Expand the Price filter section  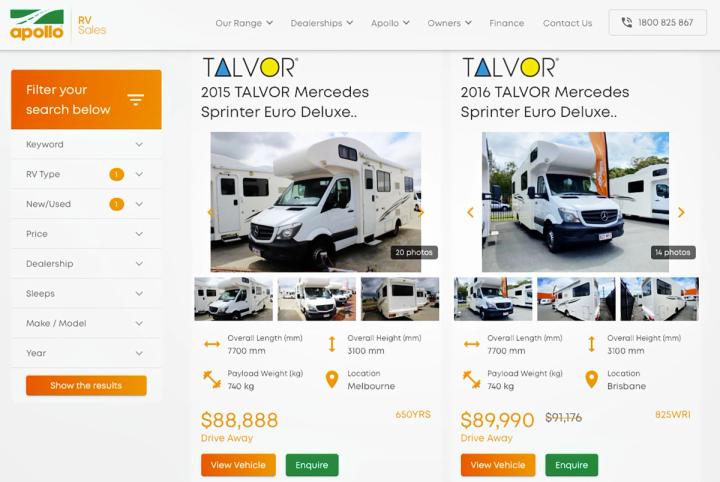pos(86,234)
